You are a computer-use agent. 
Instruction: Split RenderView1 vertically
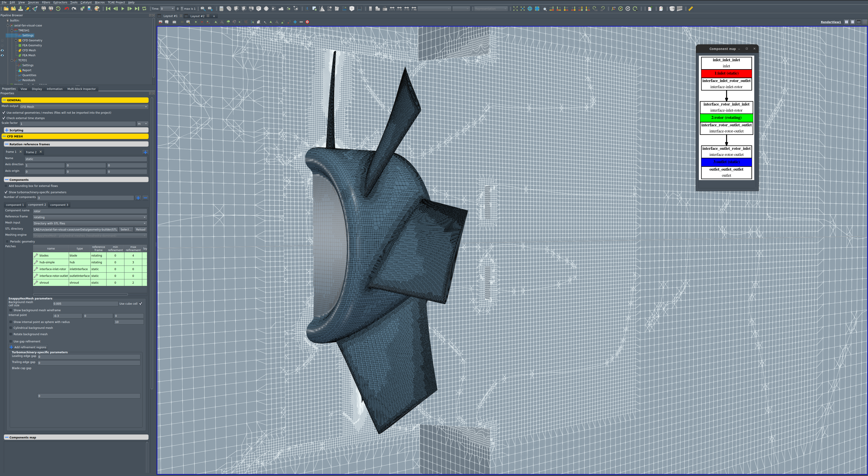click(852, 22)
